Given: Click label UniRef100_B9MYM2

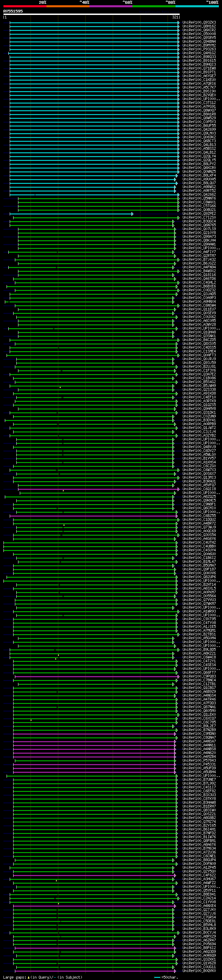Looking at the screenshot, I should click(199, 45).
